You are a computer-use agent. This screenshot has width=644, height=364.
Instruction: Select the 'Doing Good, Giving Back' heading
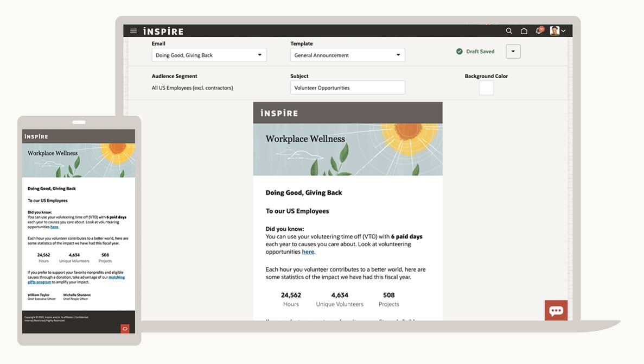coord(303,193)
